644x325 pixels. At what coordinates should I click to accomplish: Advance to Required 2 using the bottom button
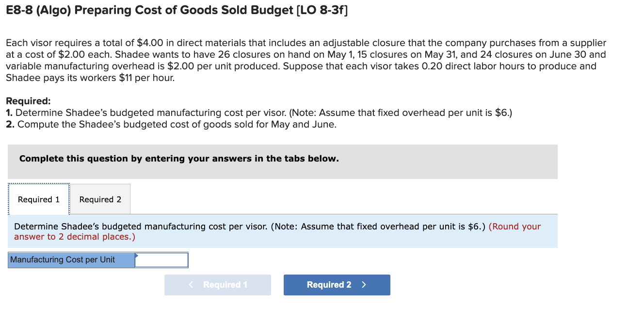pyautogui.click(x=337, y=285)
